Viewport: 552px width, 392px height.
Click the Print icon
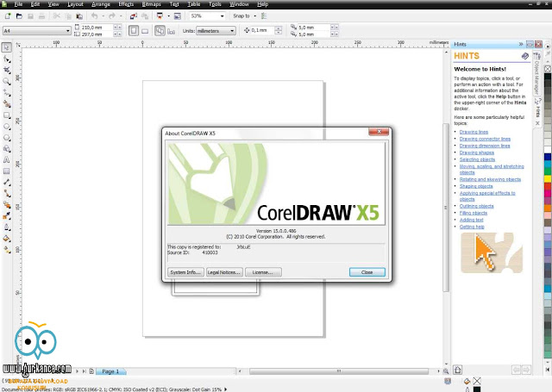[x=42, y=16]
